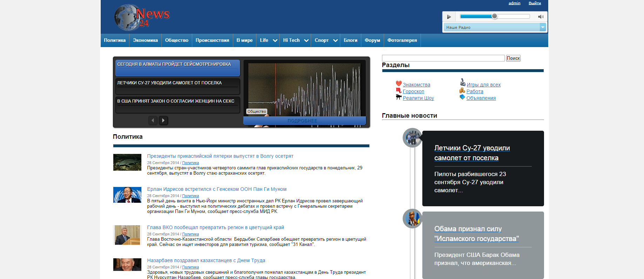The image size is (644, 279).
Task: Open the Ban Ki-moon article thumbnail
Action: click(127, 195)
